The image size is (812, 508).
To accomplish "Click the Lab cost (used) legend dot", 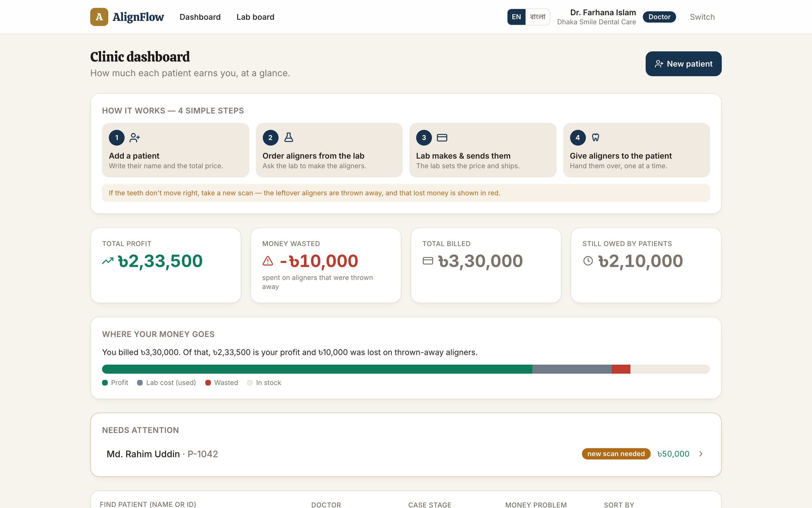I will tap(140, 383).
